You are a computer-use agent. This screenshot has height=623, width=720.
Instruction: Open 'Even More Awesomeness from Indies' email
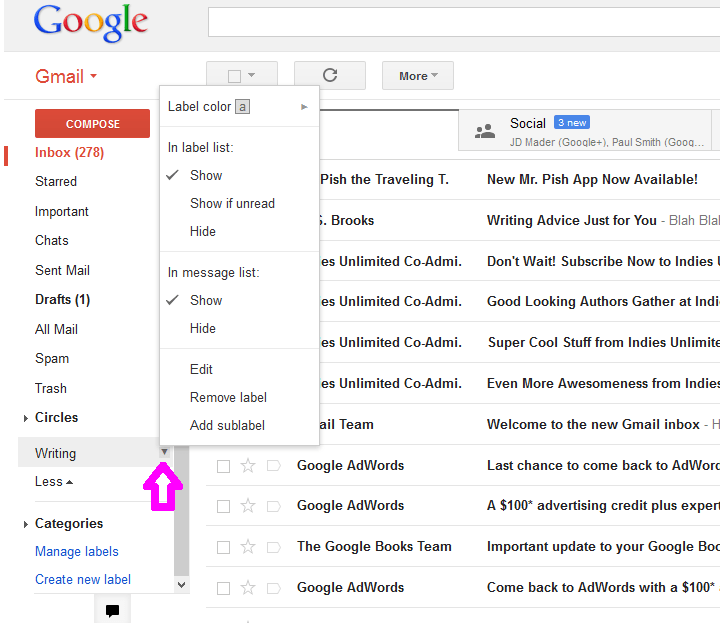point(603,383)
